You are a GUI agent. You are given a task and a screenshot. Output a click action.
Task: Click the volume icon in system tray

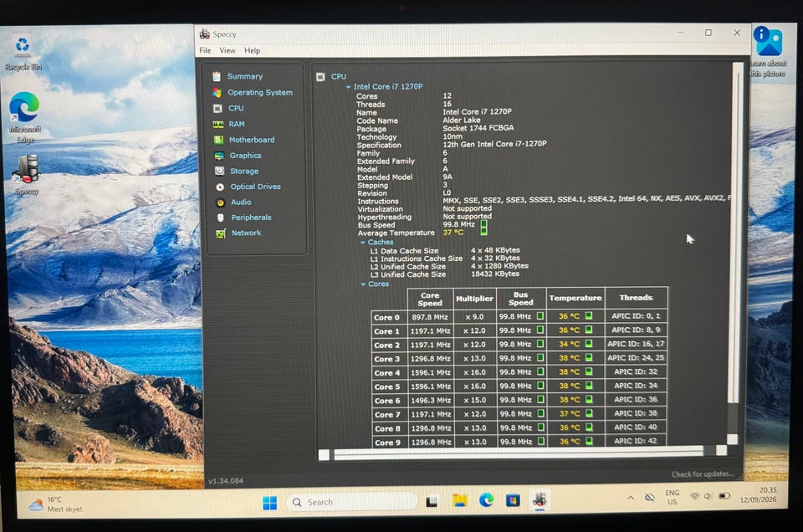pyautogui.click(x=708, y=496)
